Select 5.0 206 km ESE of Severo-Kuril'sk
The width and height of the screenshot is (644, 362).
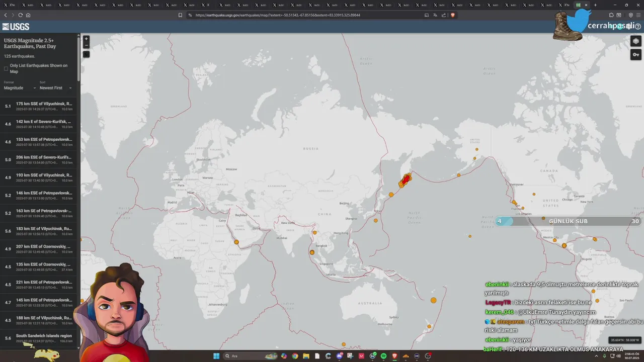click(x=39, y=160)
